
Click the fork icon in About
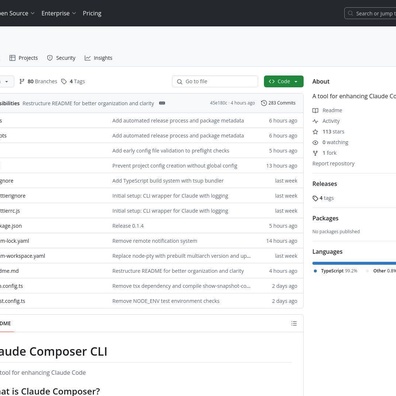coord(315,153)
